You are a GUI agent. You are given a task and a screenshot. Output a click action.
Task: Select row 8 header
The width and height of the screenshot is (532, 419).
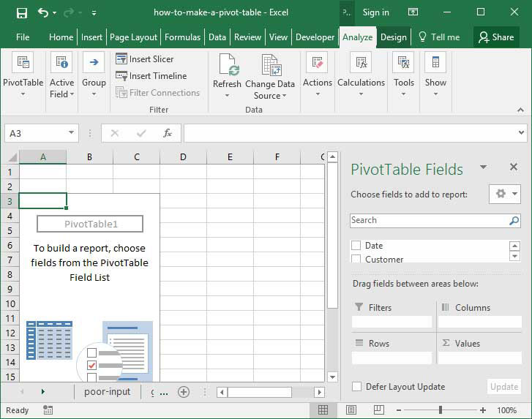10,274
